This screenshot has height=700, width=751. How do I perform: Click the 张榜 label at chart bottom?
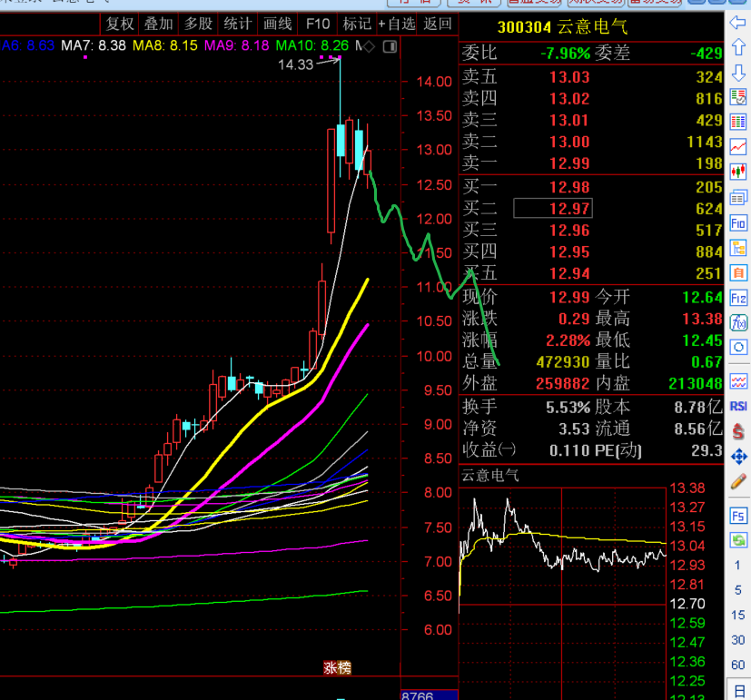tap(337, 667)
